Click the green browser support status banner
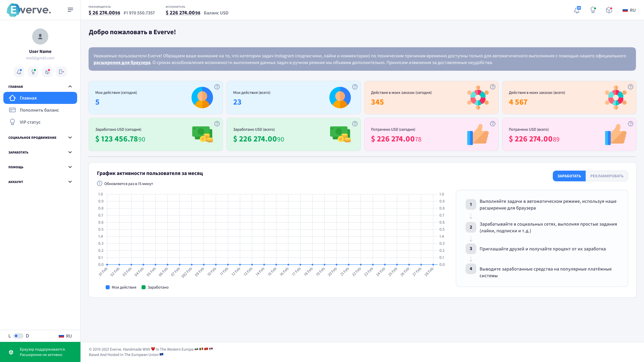 point(40,352)
